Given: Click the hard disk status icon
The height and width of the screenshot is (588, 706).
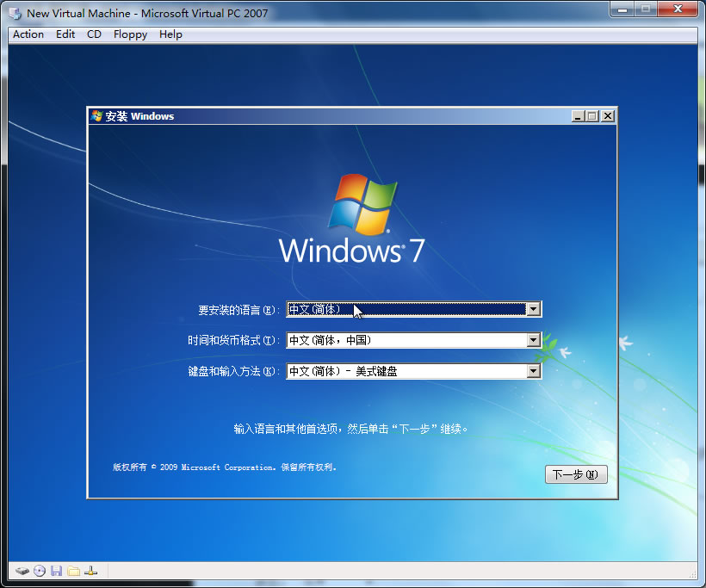Looking at the screenshot, I should 23,570.
